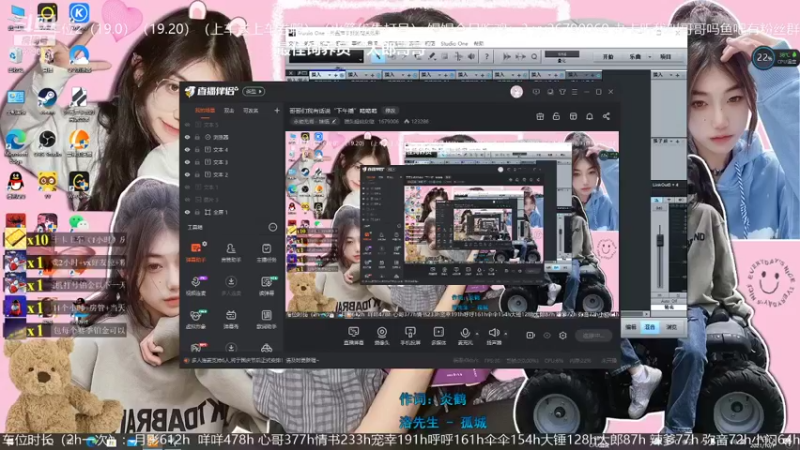Switch to 编辑 tab in Studio One bottom bar
800x450 pixels.
(x=631, y=327)
